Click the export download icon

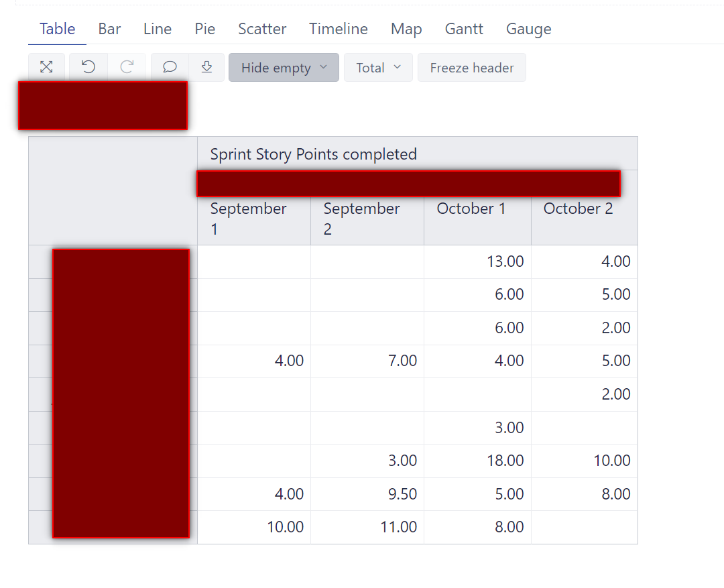point(207,67)
